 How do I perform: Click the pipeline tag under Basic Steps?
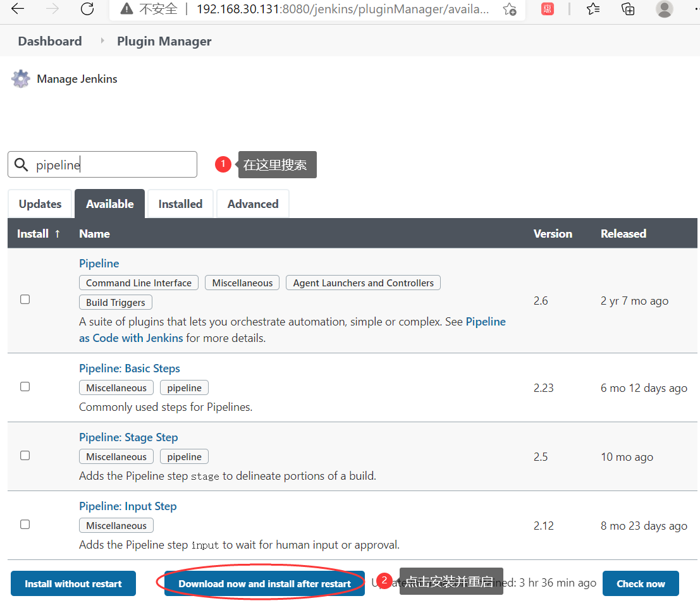(185, 388)
